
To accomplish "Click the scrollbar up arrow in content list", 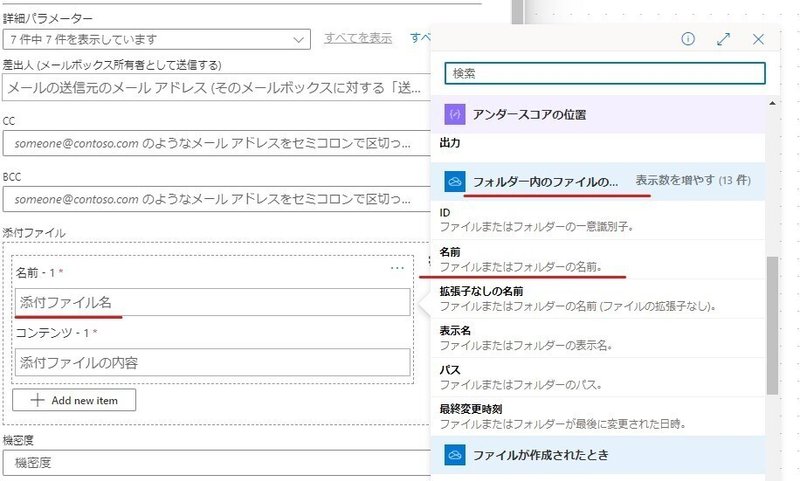I will 772,103.
